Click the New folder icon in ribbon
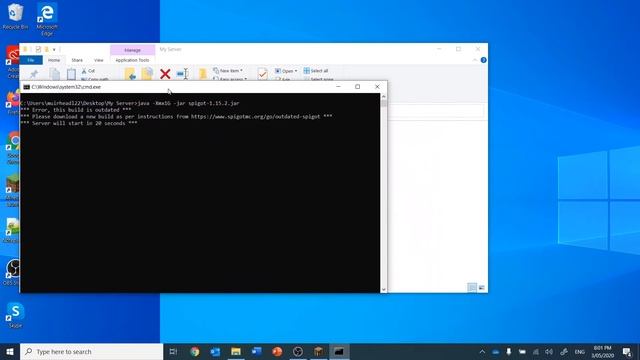The image size is (640, 360). coord(203,74)
